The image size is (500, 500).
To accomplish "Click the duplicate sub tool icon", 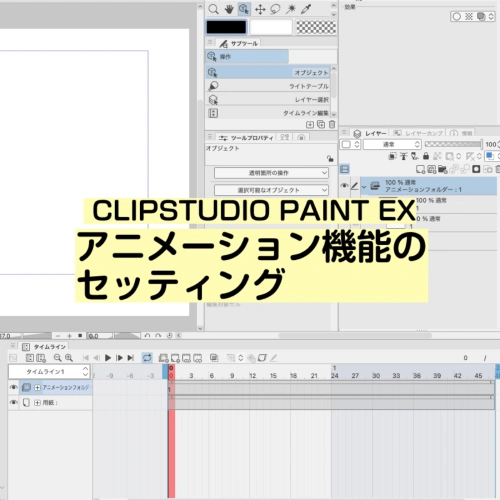I will point(321,125).
